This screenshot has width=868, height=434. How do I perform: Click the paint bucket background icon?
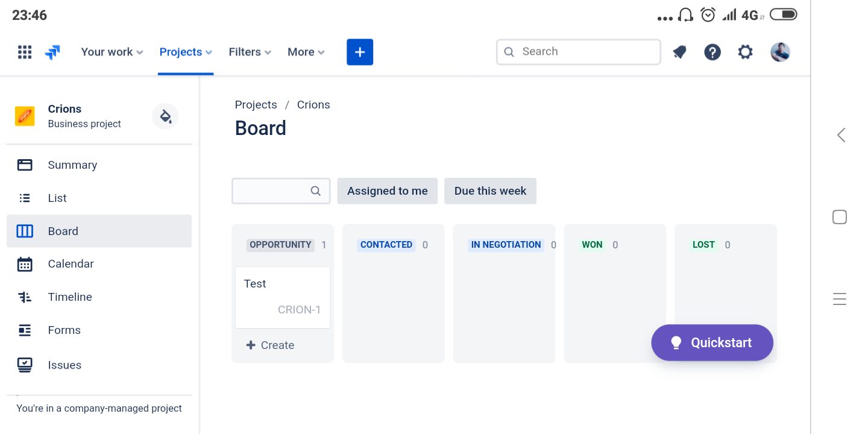pos(165,116)
